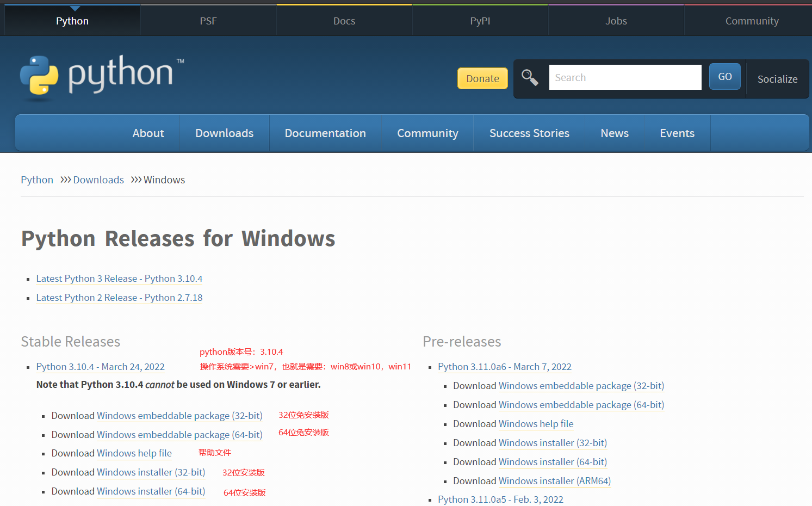Click the Python logo image

point(102,78)
